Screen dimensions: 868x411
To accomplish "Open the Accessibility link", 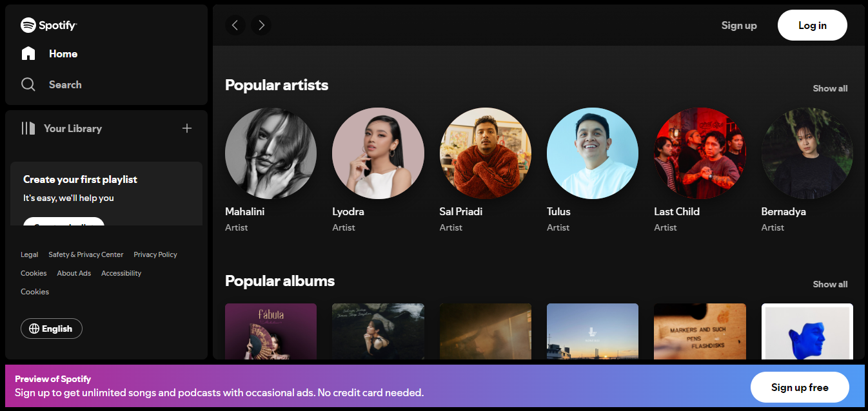I will 121,273.
